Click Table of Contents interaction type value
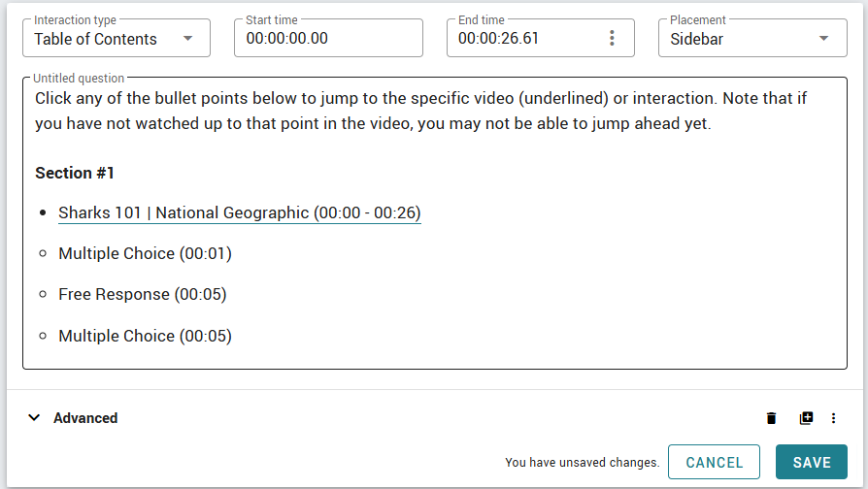868x489 pixels. tap(95, 39)
